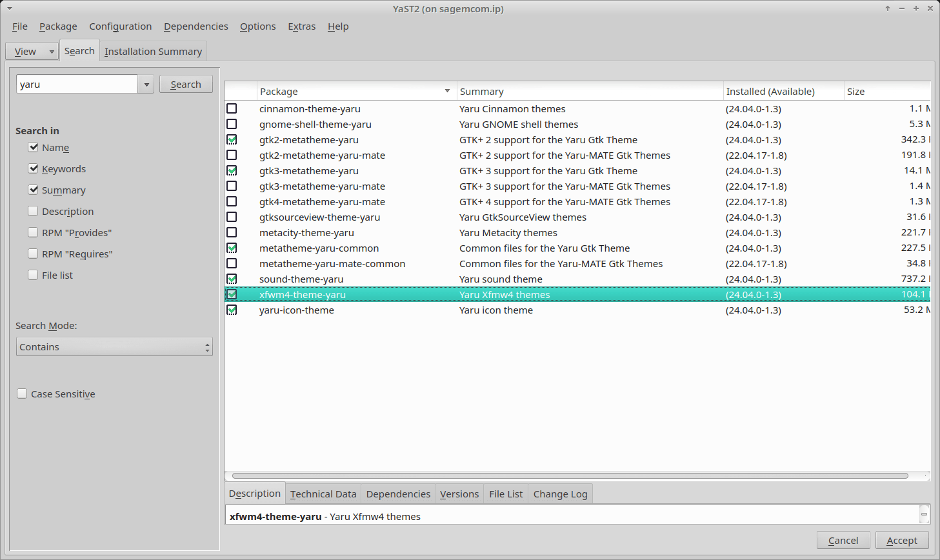The width and height of the screenshot is (940, 560).
Task: Click status icon of gnome-shell-theme-yaru
Action: point(232,125)
